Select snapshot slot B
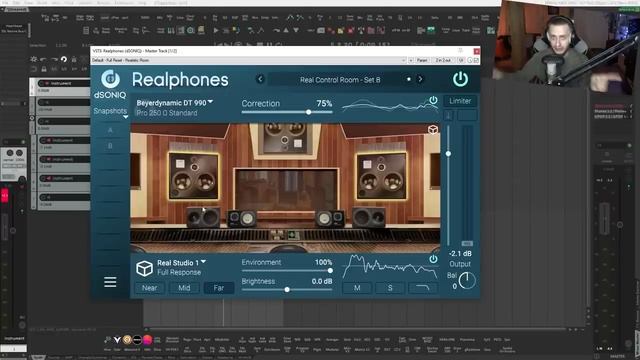 [x=110, y=146]
